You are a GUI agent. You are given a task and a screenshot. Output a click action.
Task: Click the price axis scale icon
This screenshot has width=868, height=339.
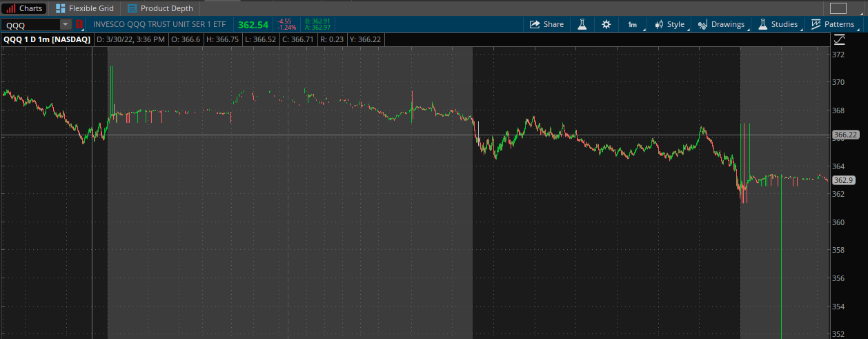tap(838, 40)
